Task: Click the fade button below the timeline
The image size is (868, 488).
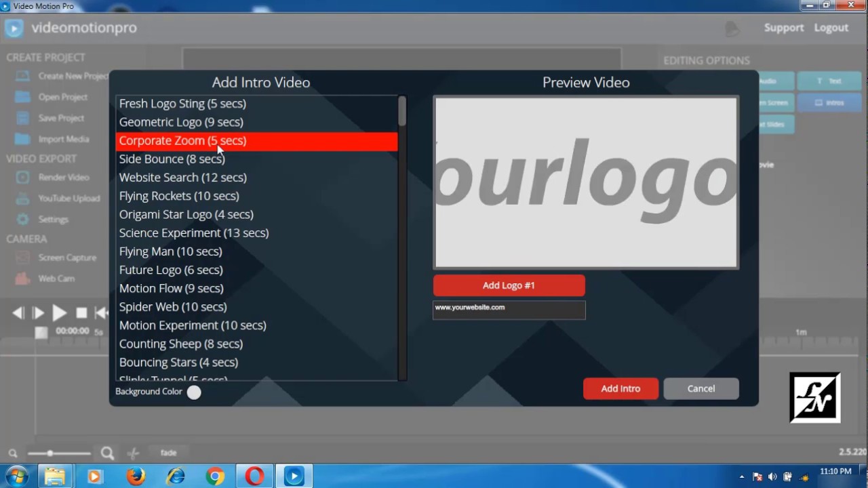Action: 168,453
